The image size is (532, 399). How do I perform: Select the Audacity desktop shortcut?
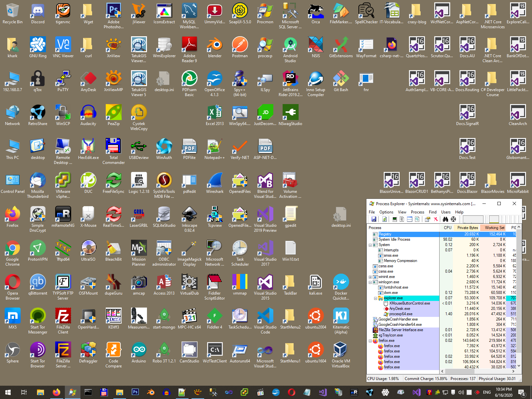click(x=88, y=115)
